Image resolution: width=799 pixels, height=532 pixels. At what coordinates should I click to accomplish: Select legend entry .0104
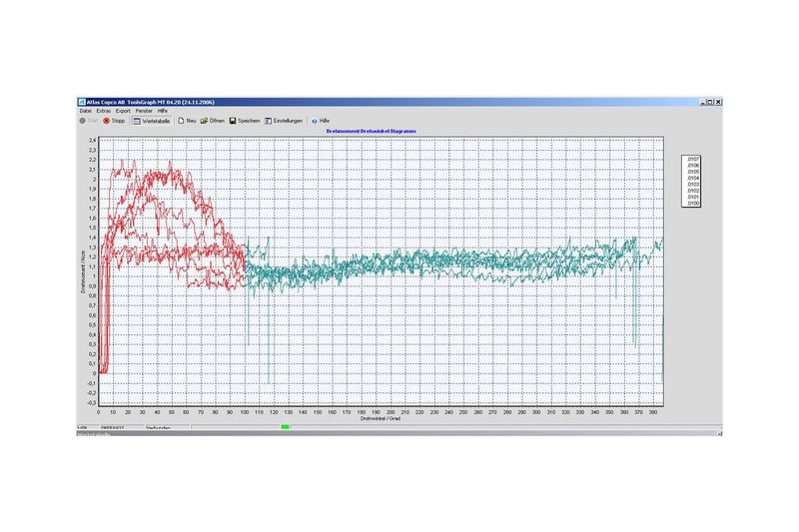(x=692, y=179)
